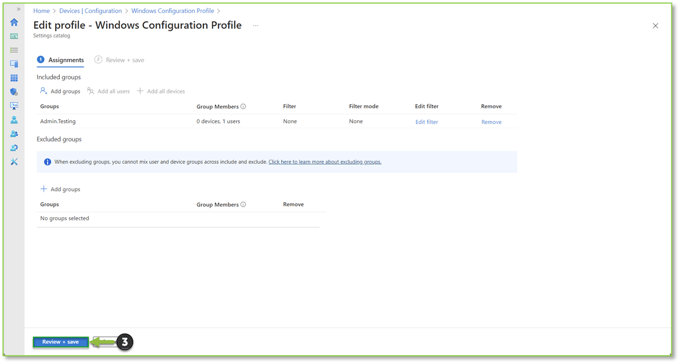The image size is (680, 364).
Task: Open the Dashboard sidebar icon
Action: pos(14,36)
